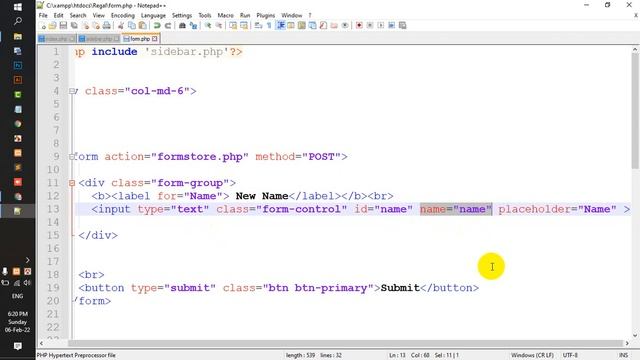
Task: Toggle INS mode in status bar
Action: [623, 355]
